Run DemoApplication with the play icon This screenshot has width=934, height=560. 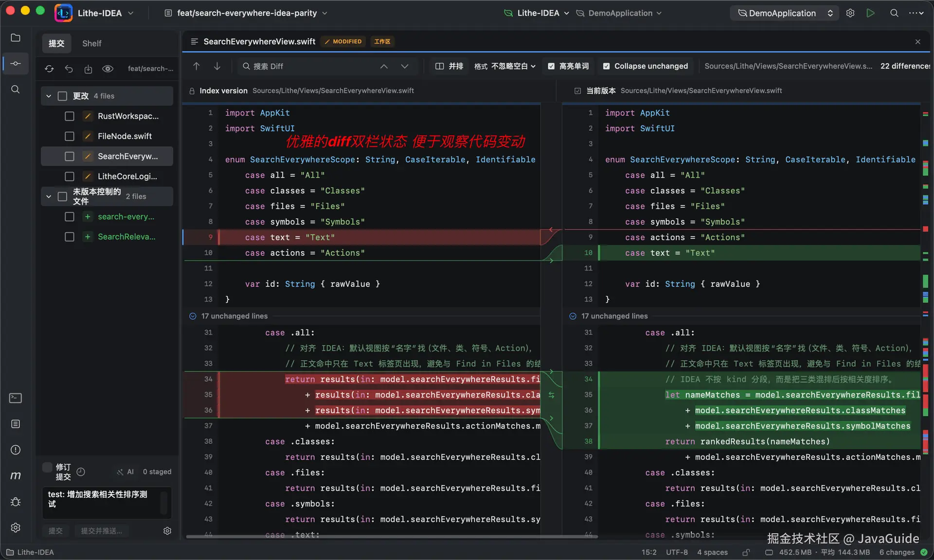(x=870, y=13)
